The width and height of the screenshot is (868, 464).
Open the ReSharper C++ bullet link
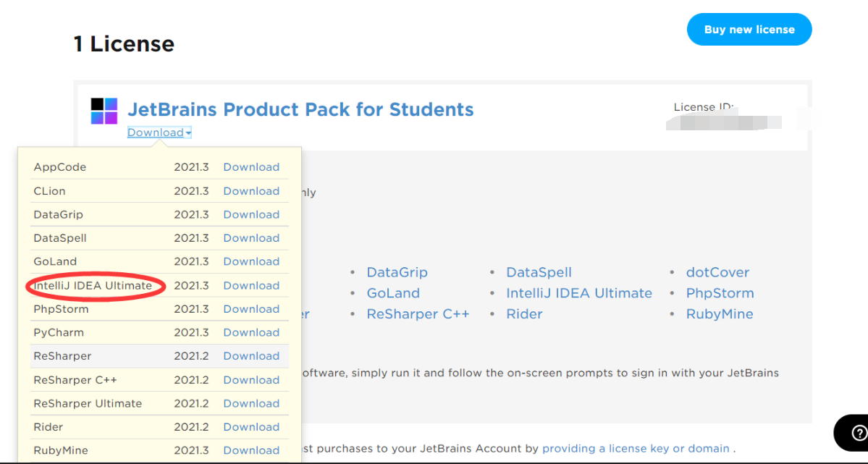418,314
